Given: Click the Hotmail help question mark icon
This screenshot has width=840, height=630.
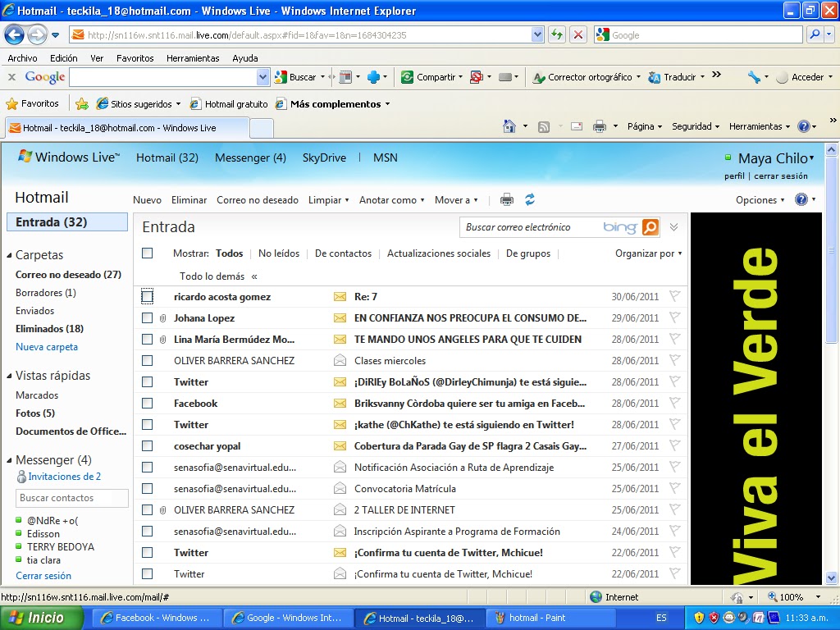Looking at the screenshot, I should 801,200.
